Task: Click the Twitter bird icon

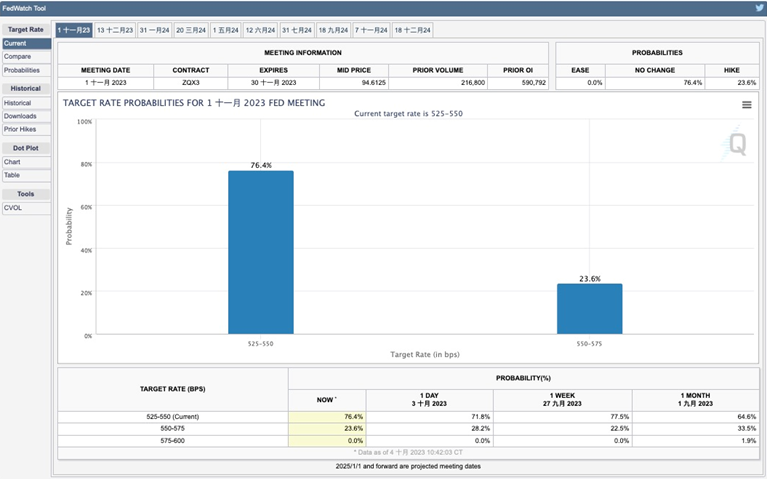Action: click(x=759, y=7)
